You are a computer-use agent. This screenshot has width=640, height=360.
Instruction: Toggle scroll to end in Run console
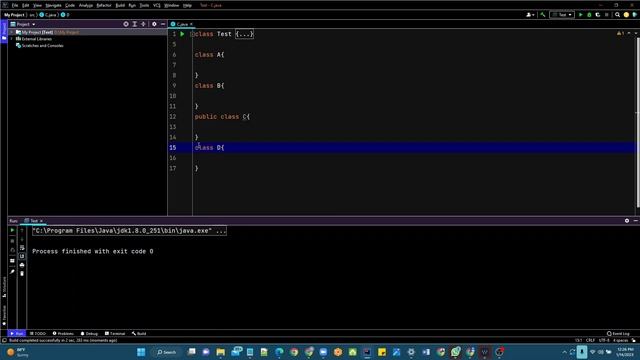pyautogui.click(x=22, y=256)
